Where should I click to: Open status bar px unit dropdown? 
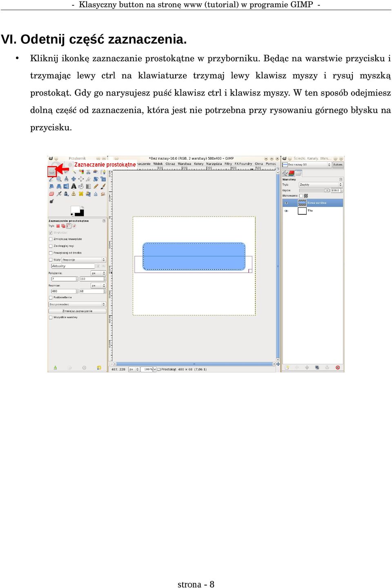[x=134, y=369]
